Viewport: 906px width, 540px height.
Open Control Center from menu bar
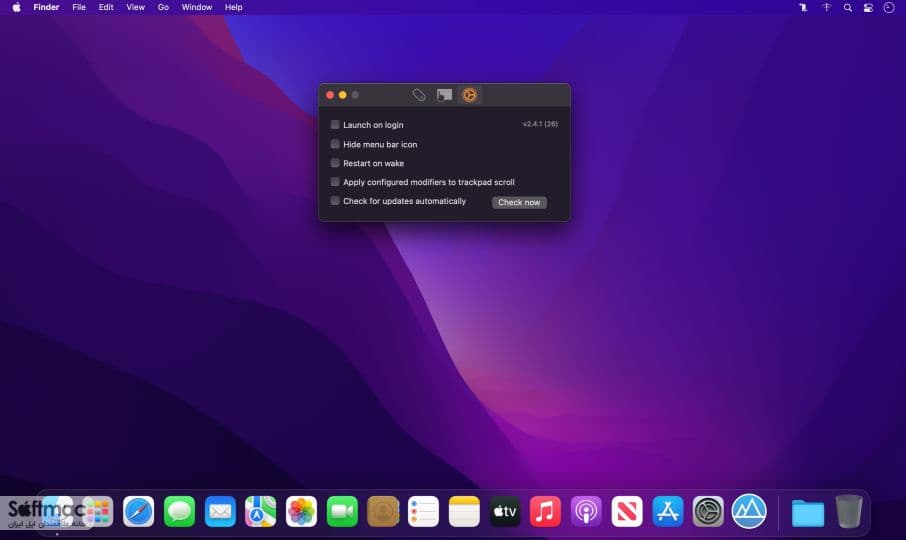coord(868,8)
